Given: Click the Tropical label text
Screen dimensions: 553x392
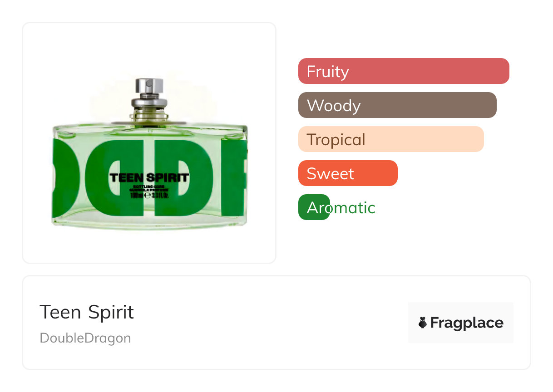Looking at the screenshot, I should pos(336,139).
